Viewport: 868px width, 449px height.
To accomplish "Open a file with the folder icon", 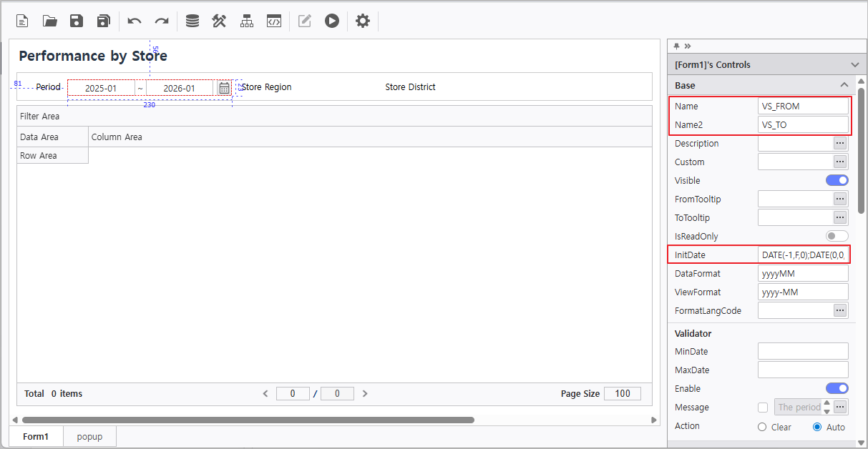I will pos(49,21).
